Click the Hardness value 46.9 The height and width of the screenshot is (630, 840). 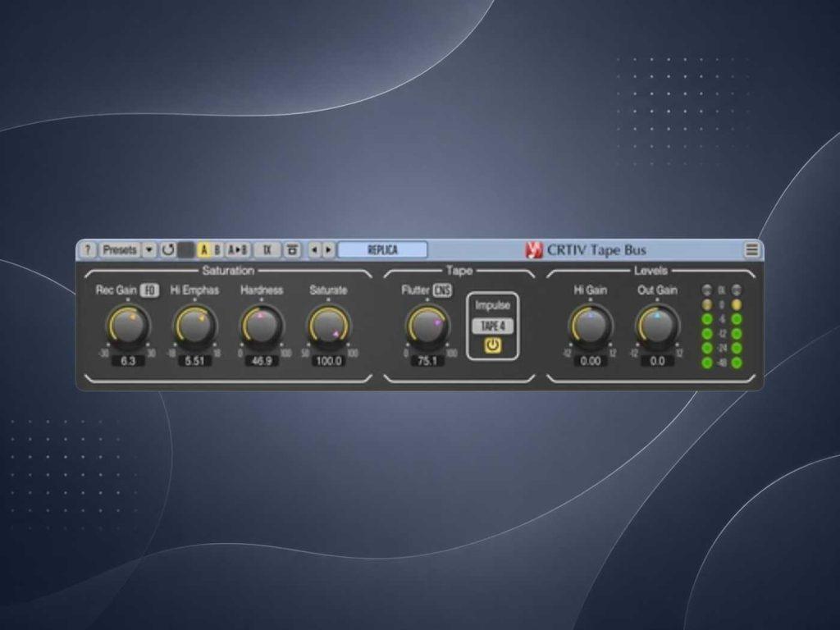click(x=262, y=361)
